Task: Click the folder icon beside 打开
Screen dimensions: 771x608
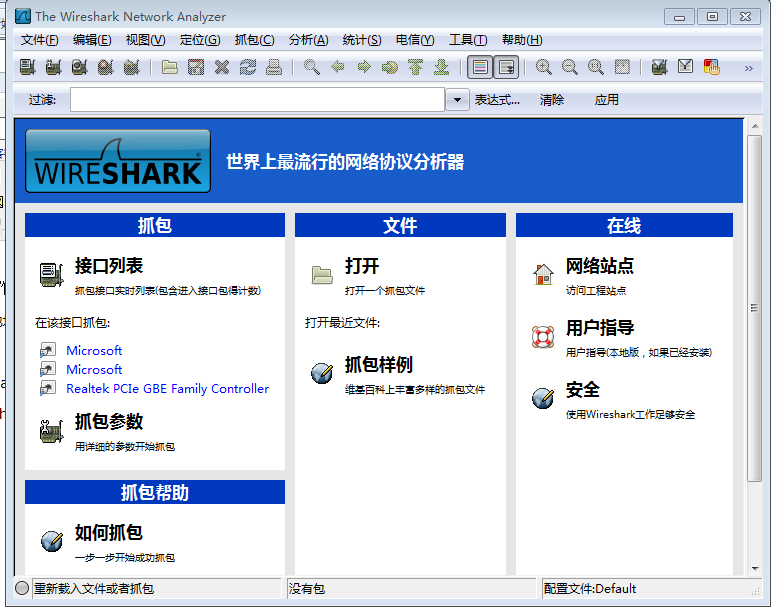Action: pyautogui.click(x=322, y=274)
